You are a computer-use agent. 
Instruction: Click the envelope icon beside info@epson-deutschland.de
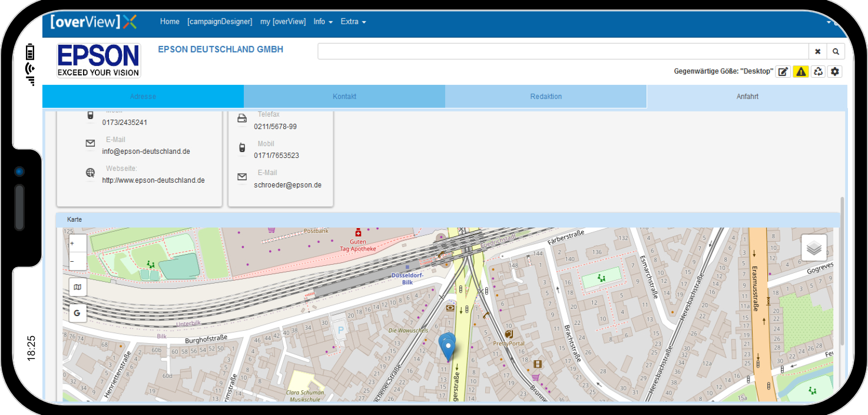(90, 143)
